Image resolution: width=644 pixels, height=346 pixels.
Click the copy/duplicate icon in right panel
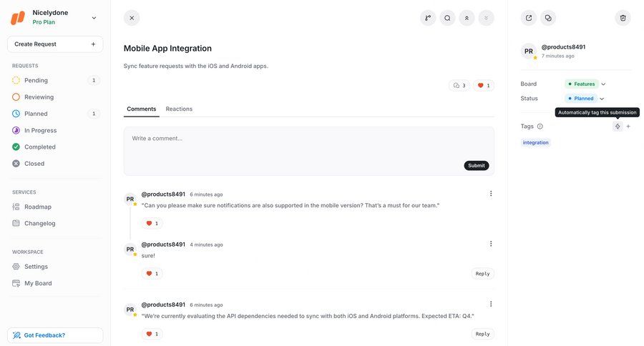(x=548, y=18)
